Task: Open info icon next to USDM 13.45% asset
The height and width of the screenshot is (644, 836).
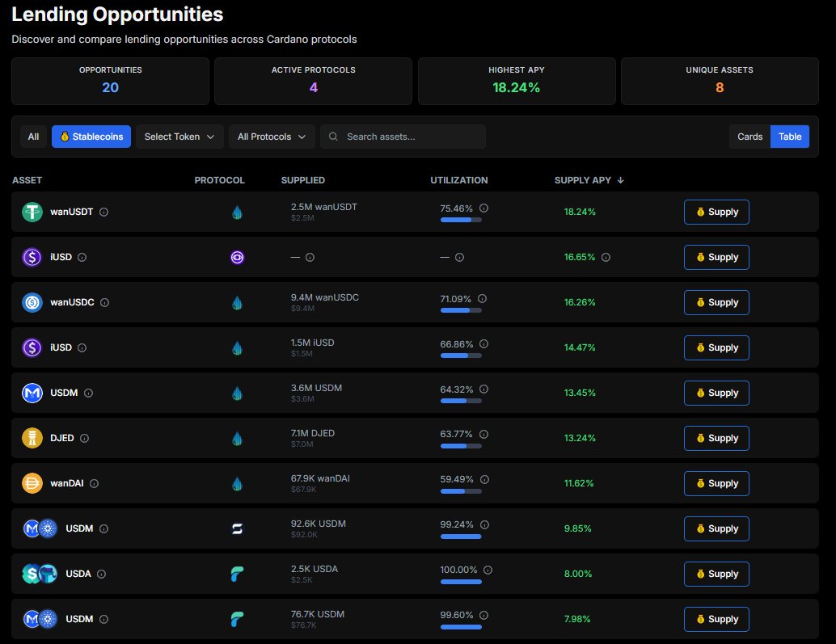Action: click(88, 394)
